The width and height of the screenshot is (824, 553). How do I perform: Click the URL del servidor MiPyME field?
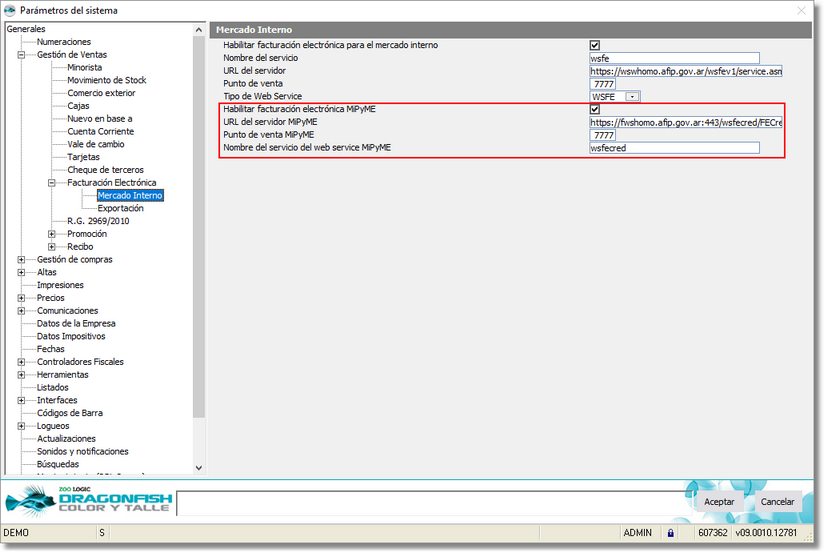tap(686, 122)
